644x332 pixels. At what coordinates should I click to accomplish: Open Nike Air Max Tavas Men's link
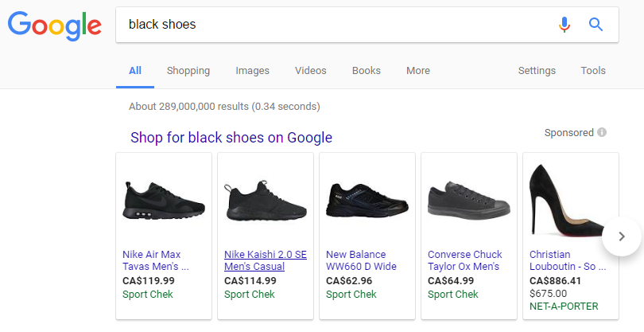click(156, 260)
